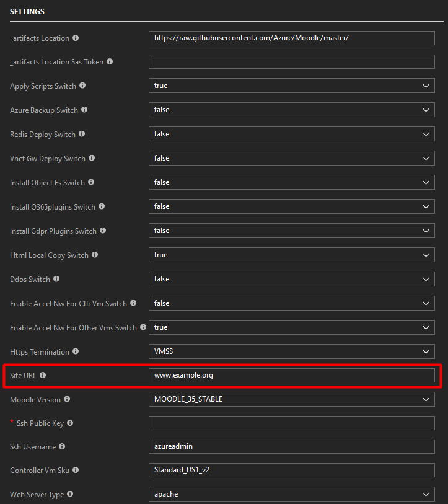Click the Site URL input field
Image resolution: width=448 pixels, height=504 pixels.
291,375
